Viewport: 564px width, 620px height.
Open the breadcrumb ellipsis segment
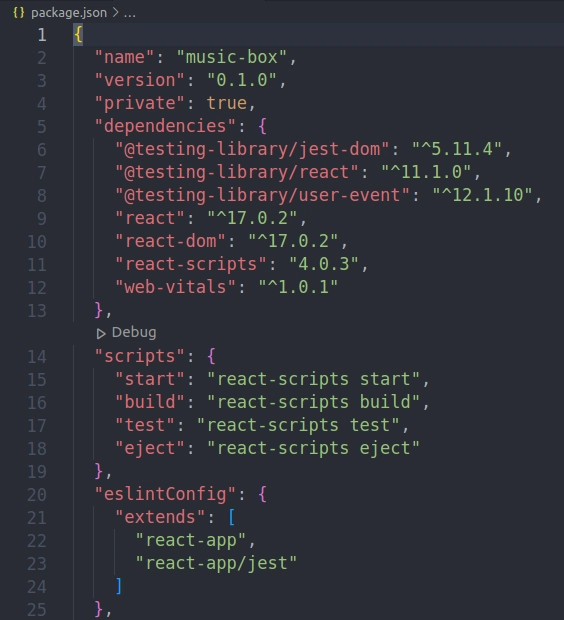pyautogui.click(x=130, y=13)
